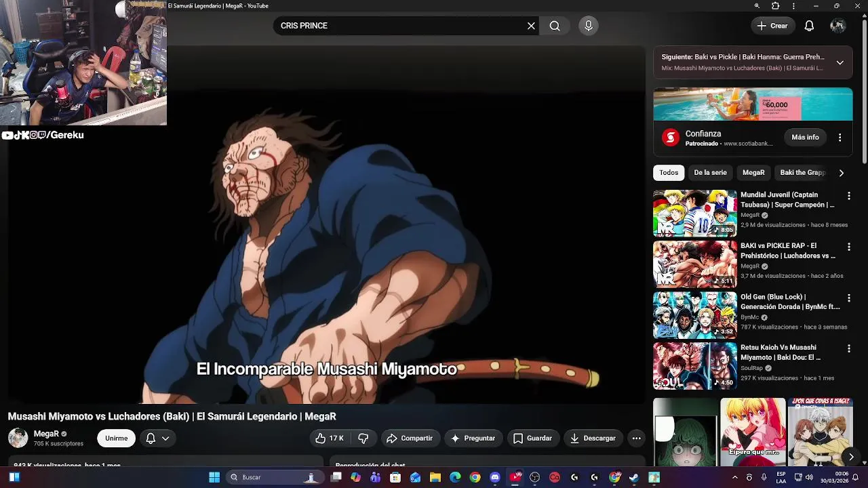Open BAKI vs PICKLE RAP video title
The width and height of the screenshot is (868, 488).
point(787,251)
